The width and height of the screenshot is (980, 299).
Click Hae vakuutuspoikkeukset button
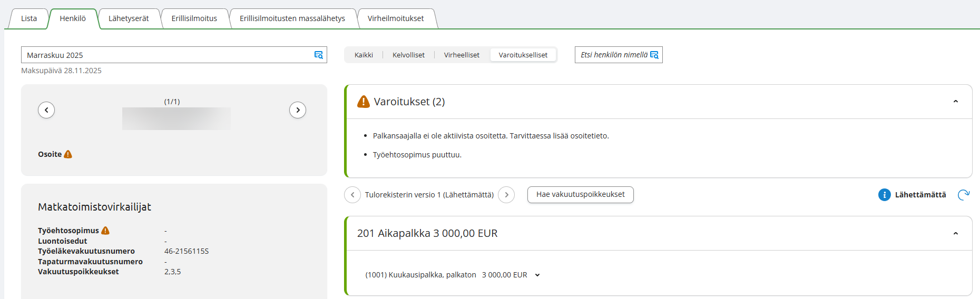pyautogui.click(x=581, y=195)
